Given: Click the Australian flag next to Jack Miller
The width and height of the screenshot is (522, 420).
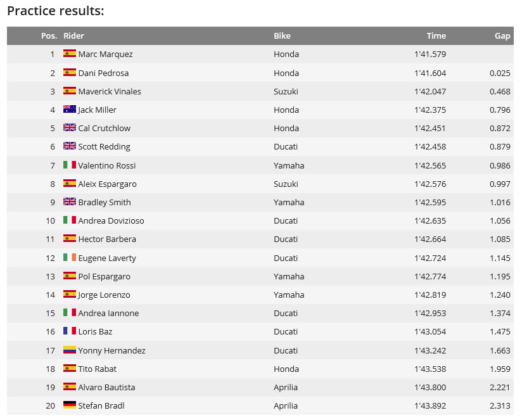Looking at the screenshot, I should [70, 110].
